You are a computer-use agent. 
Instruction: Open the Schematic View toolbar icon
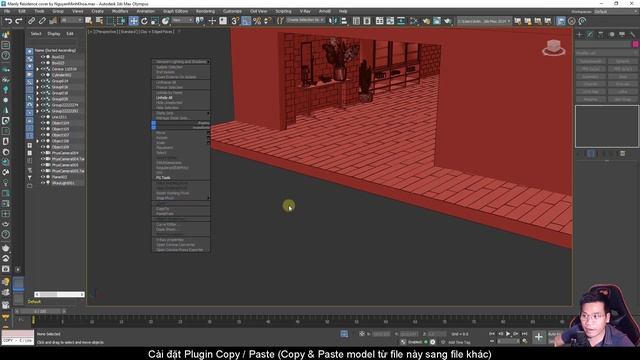point(401,21)
